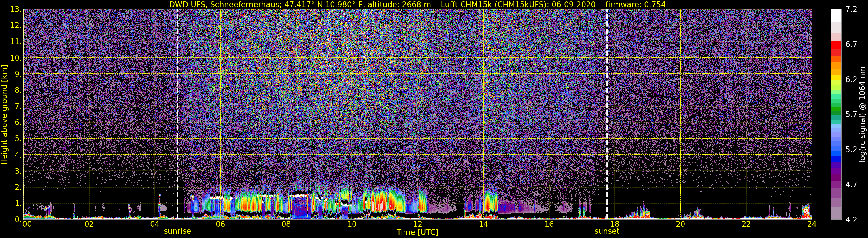Select the 7.2 value on the colorbar

coord(851,10)
